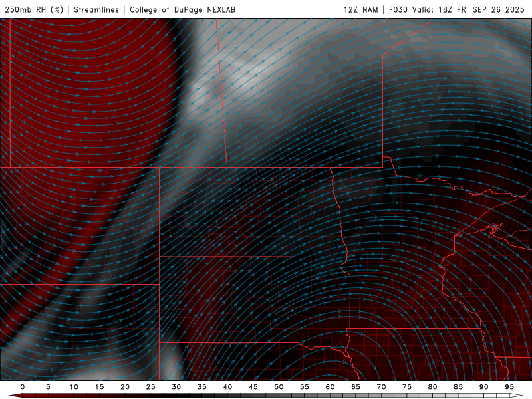
Task: Click the '5' value on the color scale
Action: click(48, 387)
